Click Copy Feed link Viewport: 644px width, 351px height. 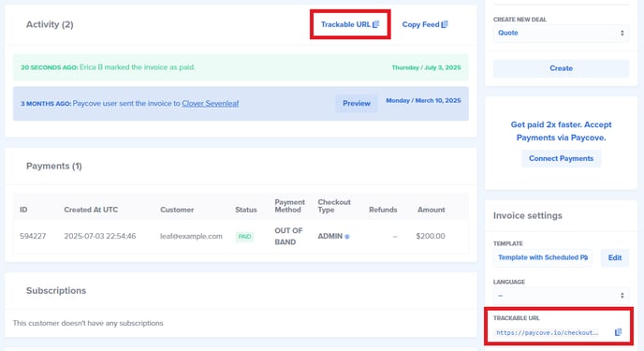point(425,24)
